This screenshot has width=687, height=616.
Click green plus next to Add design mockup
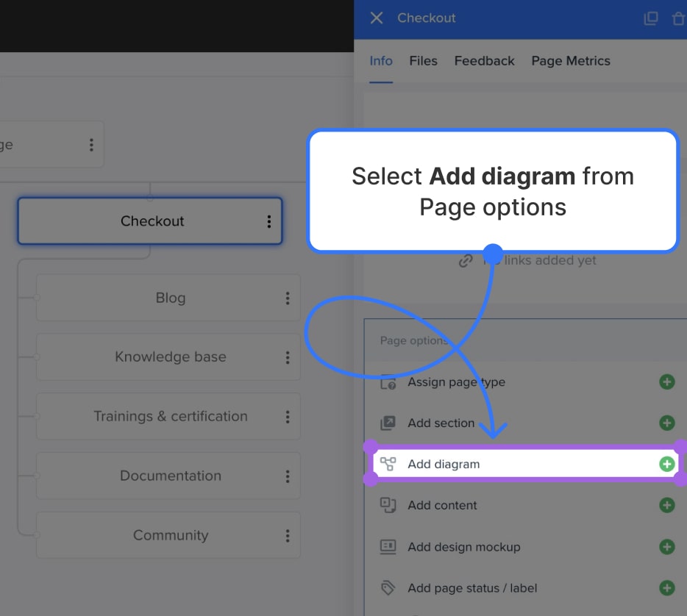[667, 546]
